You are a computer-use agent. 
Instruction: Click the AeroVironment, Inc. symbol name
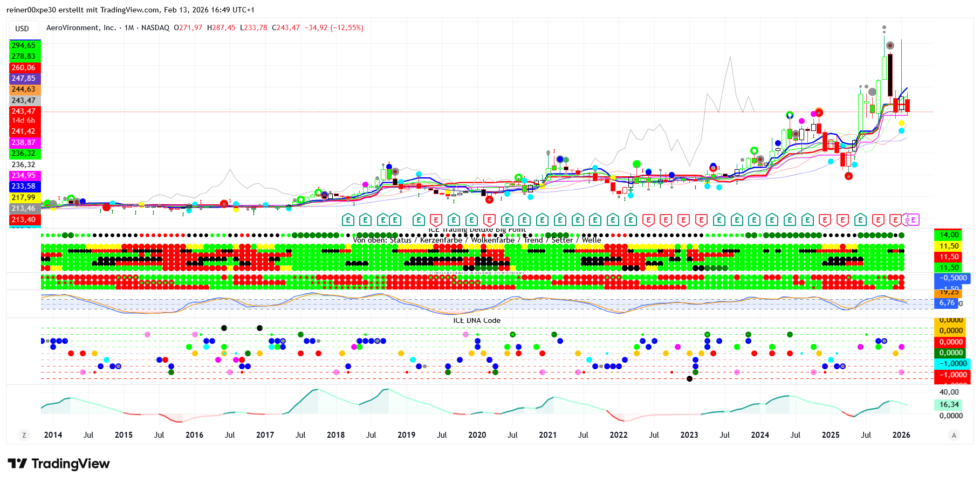click(x=81, y=28)
